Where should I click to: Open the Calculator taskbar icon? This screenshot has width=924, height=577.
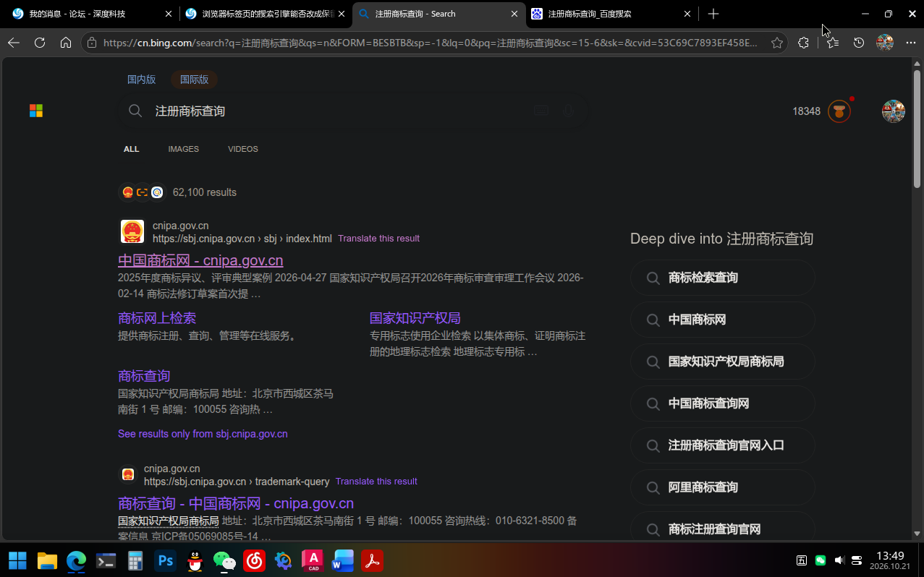pos(135,560)
